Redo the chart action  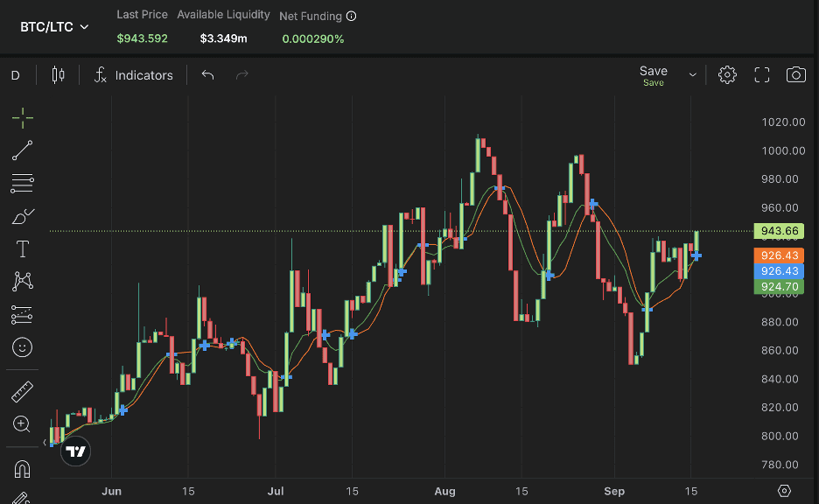(241, 75)
